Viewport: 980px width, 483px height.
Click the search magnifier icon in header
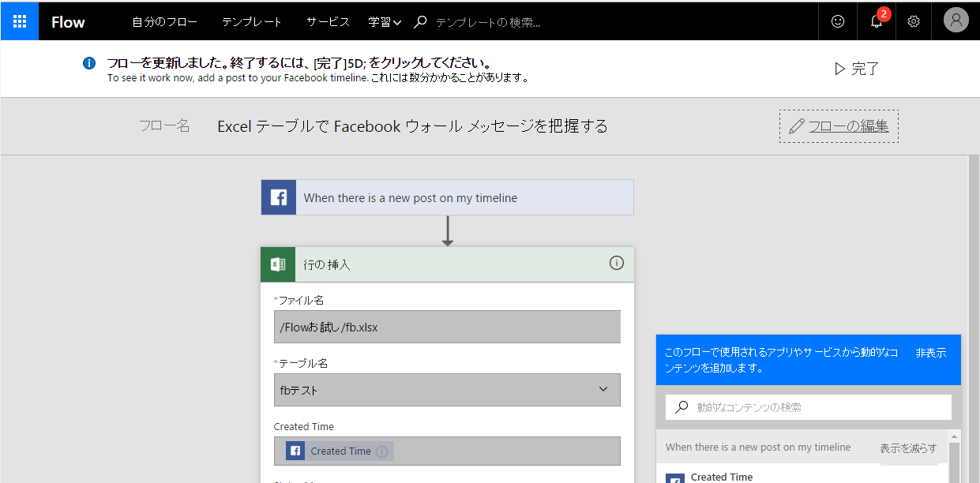pyautogui.click(x=420, y=22)
